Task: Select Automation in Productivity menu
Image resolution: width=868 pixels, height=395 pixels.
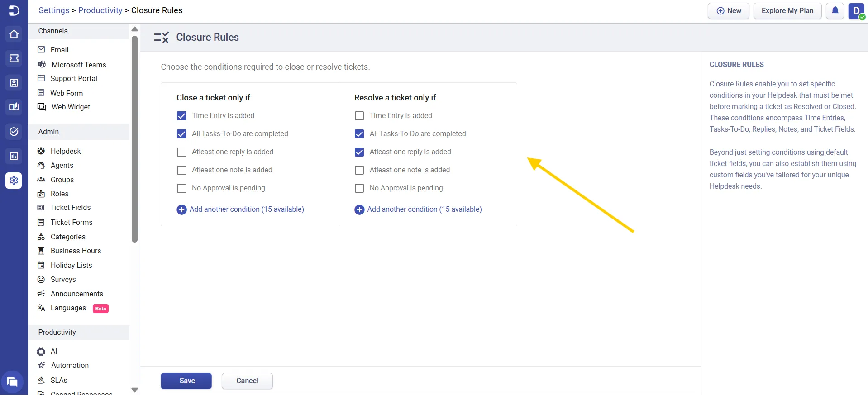Action: coord(70,366)
